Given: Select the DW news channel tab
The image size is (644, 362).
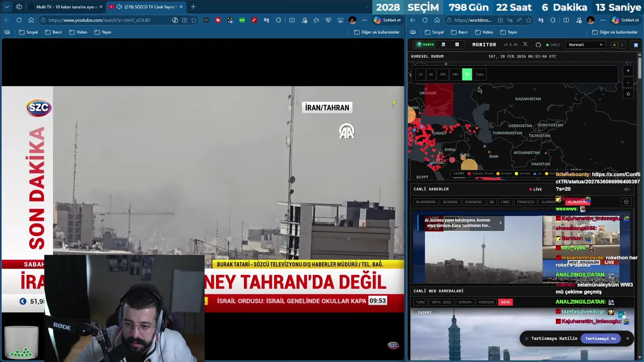Looking at the screenshot, I should (x=492, y=202).
